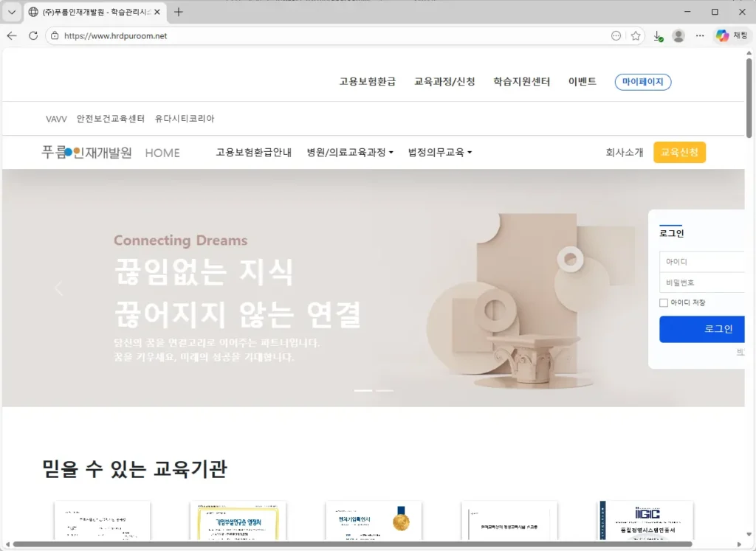This screenshot has height=551, width=756.
Task: Click the orange 교육신청 button
Action: click(x=679, y=152)
